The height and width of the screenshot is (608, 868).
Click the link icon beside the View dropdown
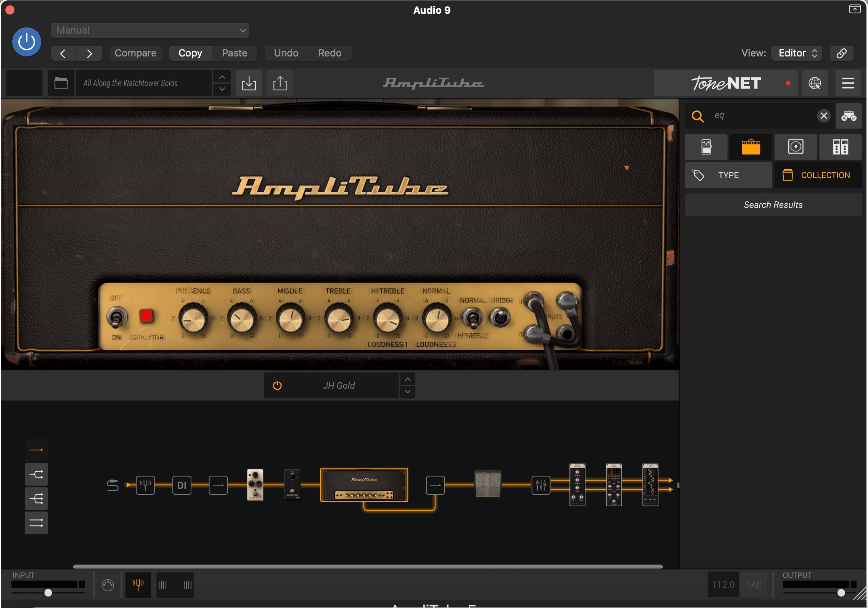click(842, 53)
